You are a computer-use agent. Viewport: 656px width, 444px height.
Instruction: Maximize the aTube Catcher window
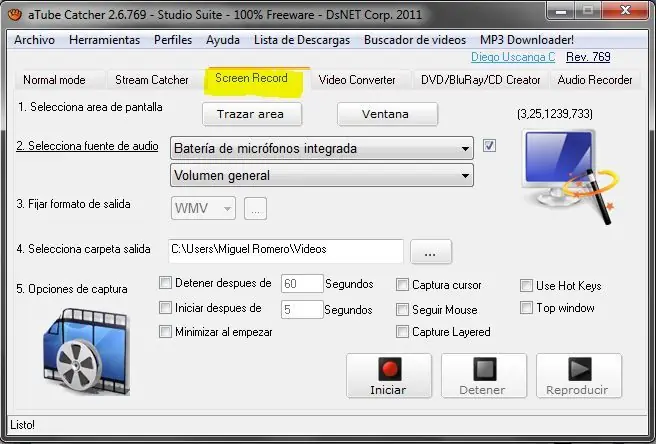pyautogui.click(x=589, y=11)
